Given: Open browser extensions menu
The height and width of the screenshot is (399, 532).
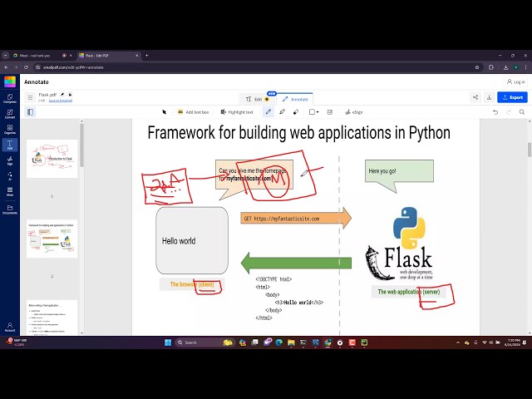Looking at the screenshot, I should 491,67.
